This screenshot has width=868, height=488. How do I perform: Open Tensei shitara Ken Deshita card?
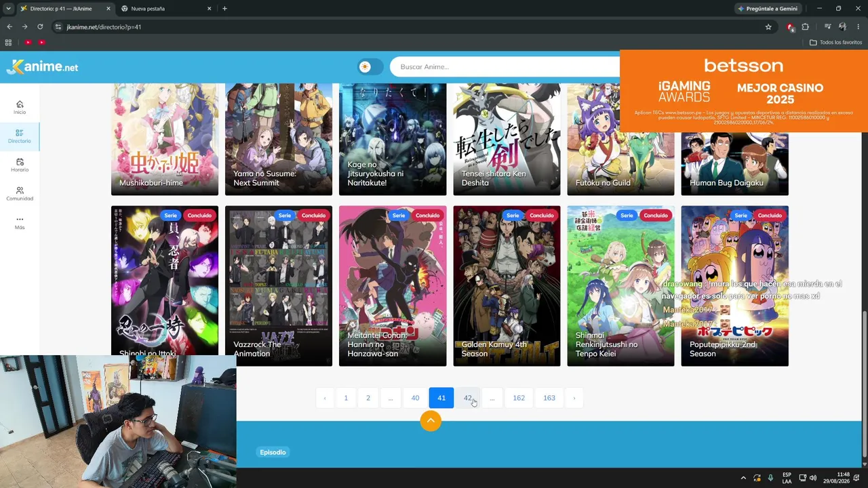pos(507,140)
